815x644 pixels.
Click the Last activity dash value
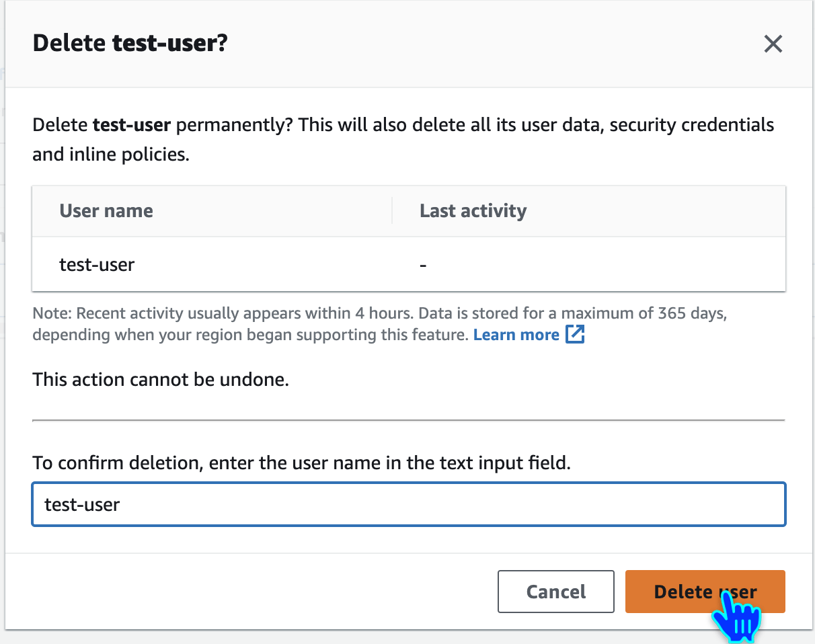[x=423, y=265]
